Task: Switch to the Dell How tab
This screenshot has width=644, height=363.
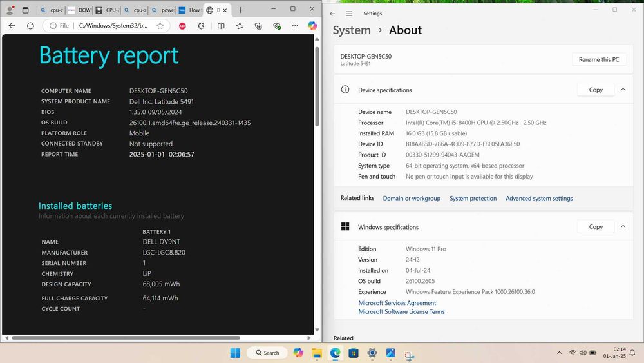Action: tap(190, 10)
